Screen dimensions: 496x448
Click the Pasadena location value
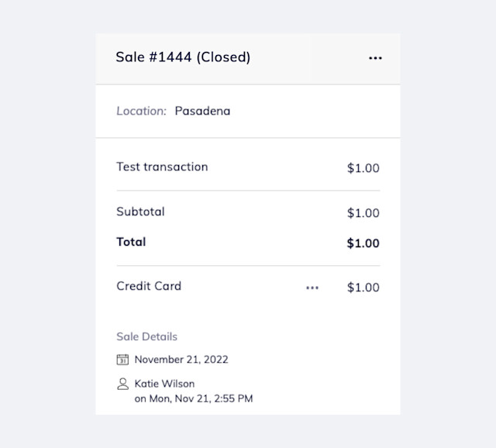coord(202,111)
